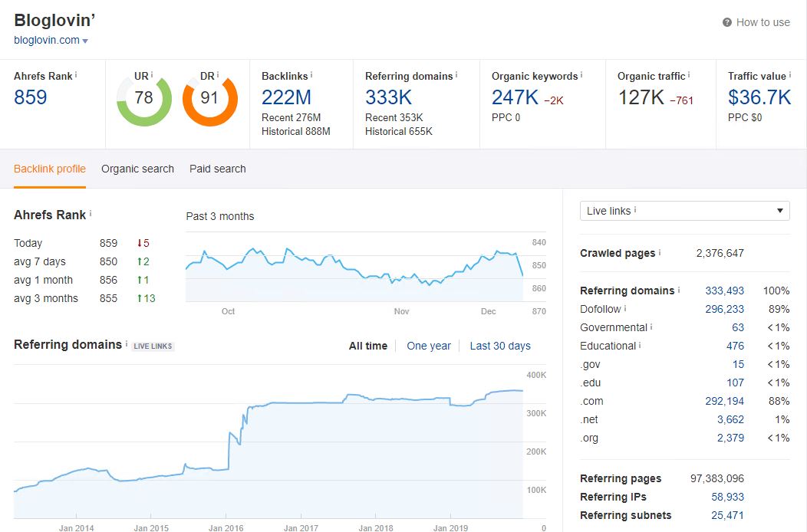
Task: Open the How to use link
Action: 763,22
